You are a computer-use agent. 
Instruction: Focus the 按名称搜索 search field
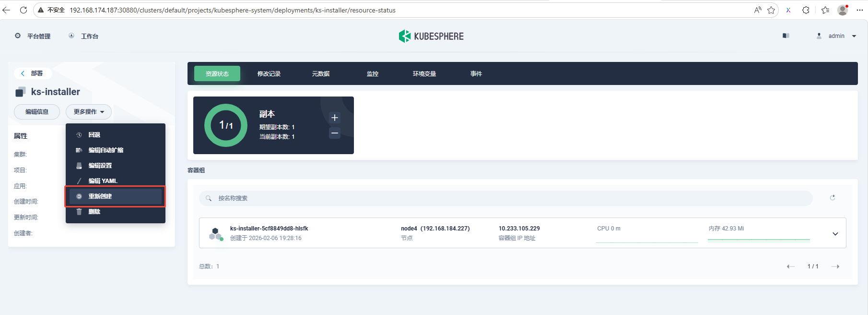click(x=506, y=198)
